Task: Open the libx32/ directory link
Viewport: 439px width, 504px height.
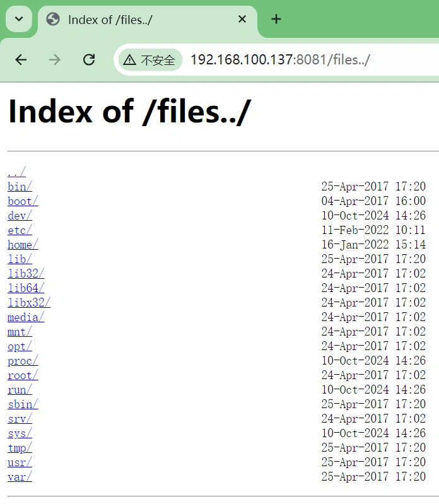Action: [x=29, y=303]
